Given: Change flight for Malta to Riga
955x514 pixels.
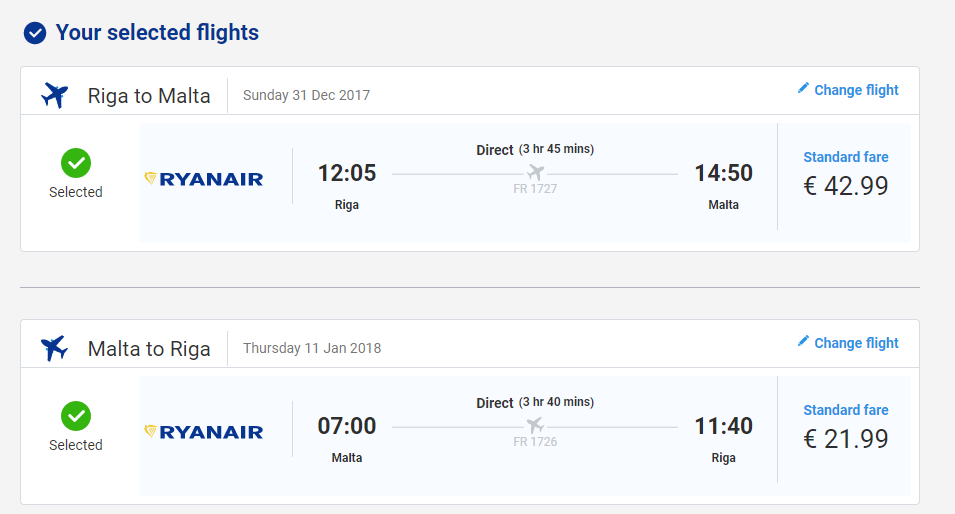Looking at the screenshot, I should (x=856, y=343).
